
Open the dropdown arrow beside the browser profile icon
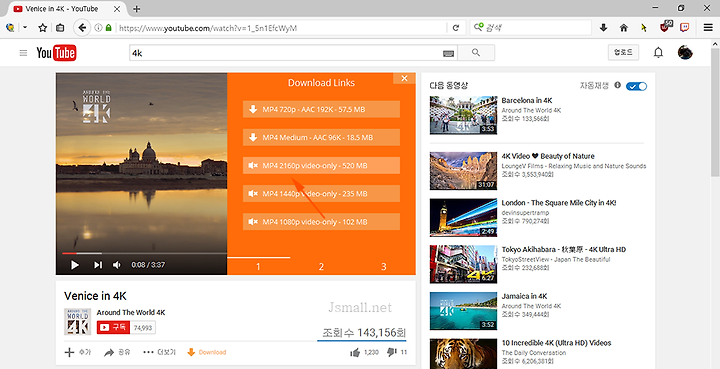[x=25, y=28]
